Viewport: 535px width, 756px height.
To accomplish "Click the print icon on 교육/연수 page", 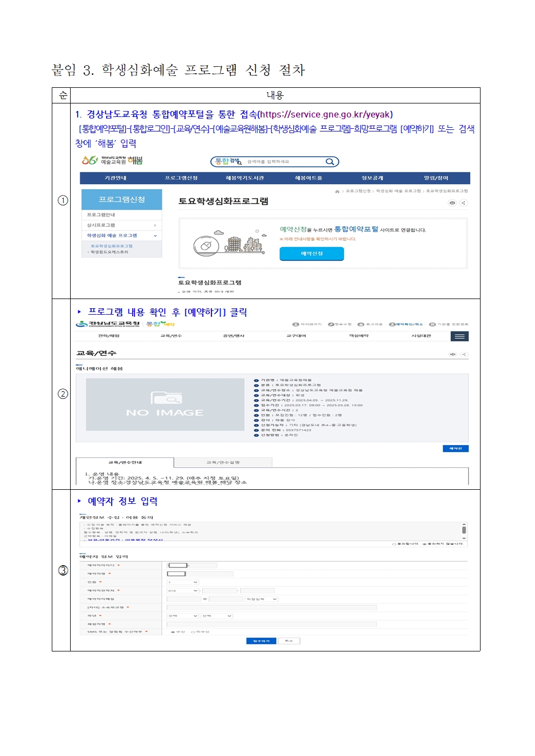I will point(452,354).
